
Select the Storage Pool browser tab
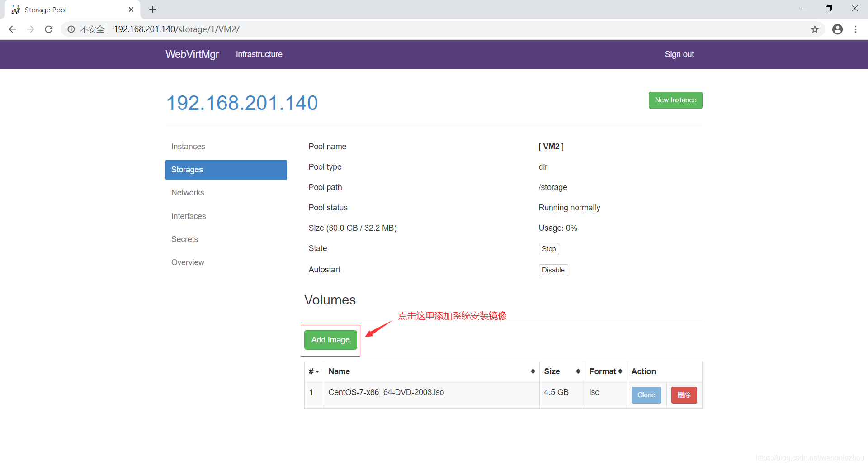(x=72, y=10)
